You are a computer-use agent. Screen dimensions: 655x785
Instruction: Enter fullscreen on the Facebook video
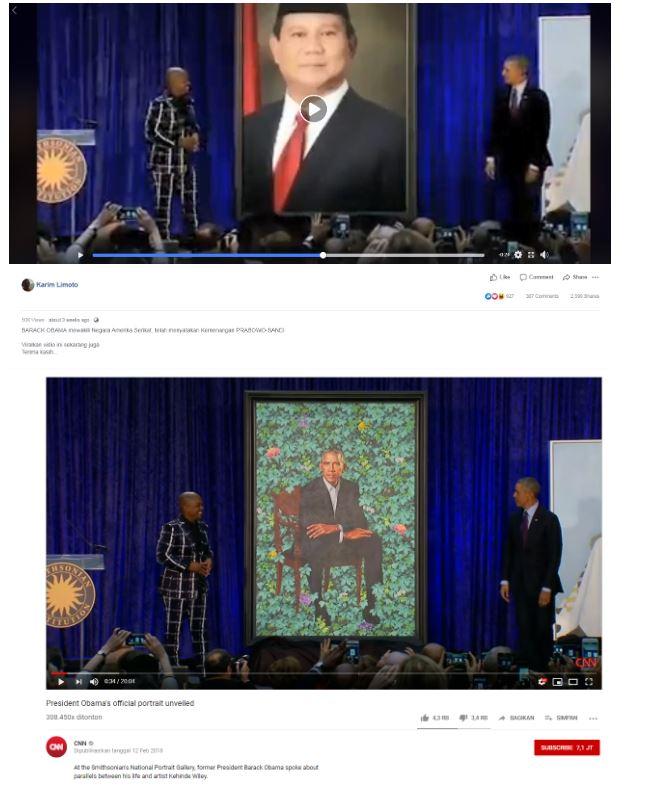point(531,255)
